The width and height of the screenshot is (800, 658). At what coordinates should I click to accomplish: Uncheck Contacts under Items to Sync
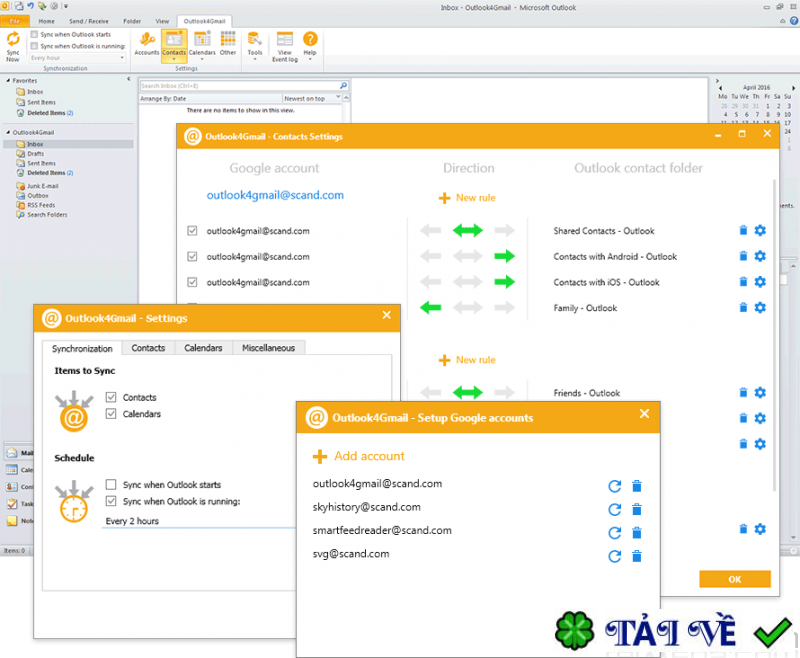tap(111, 397)
